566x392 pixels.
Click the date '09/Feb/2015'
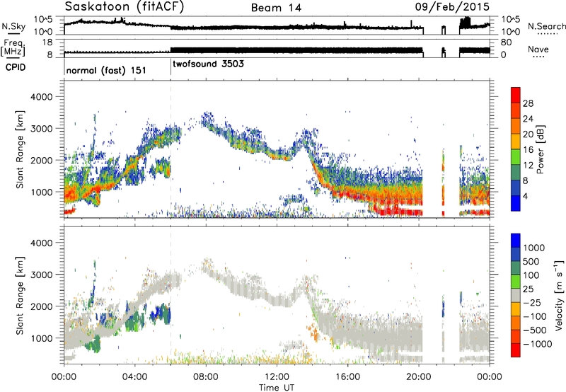click(x=452, y=7)
